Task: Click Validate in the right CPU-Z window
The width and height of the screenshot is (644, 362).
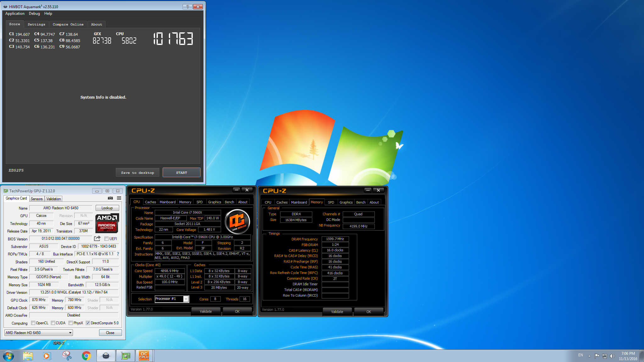Action: click(337, 312)
